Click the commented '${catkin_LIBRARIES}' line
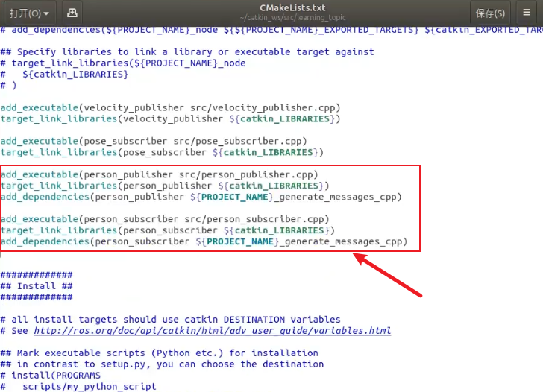 coord(64,75)
